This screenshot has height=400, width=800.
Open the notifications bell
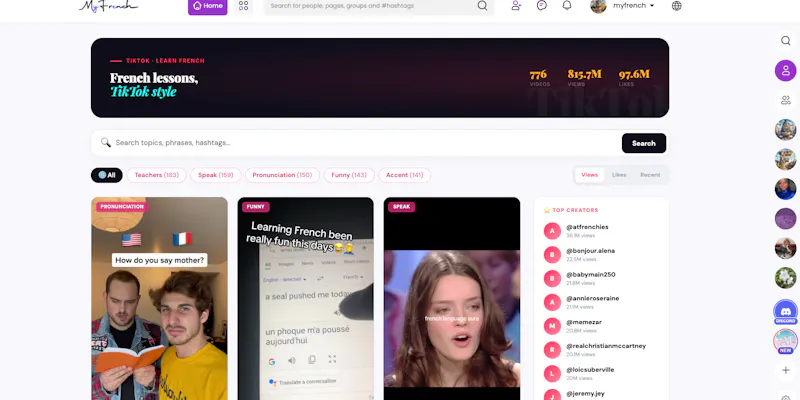567,6
